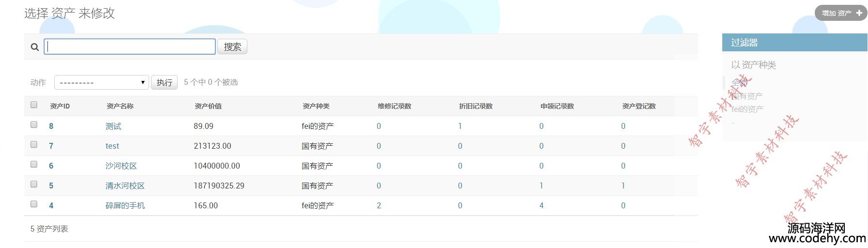This screenshot has height=248, width=868.
Task: Open asset named 碎屏的手机
Action: click(x=125, y=205)
